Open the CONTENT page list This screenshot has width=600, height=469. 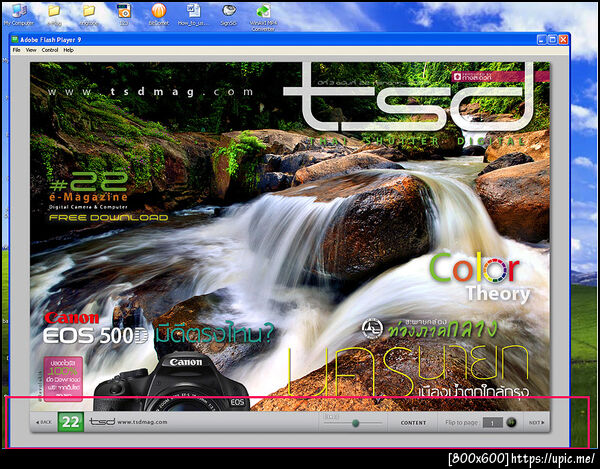(413, 423)
